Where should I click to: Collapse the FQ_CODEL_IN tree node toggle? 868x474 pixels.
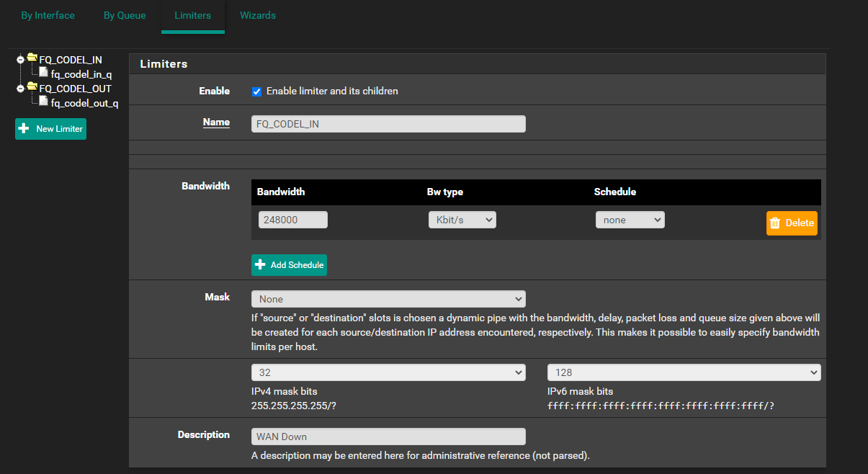click(x=21, y=60)
